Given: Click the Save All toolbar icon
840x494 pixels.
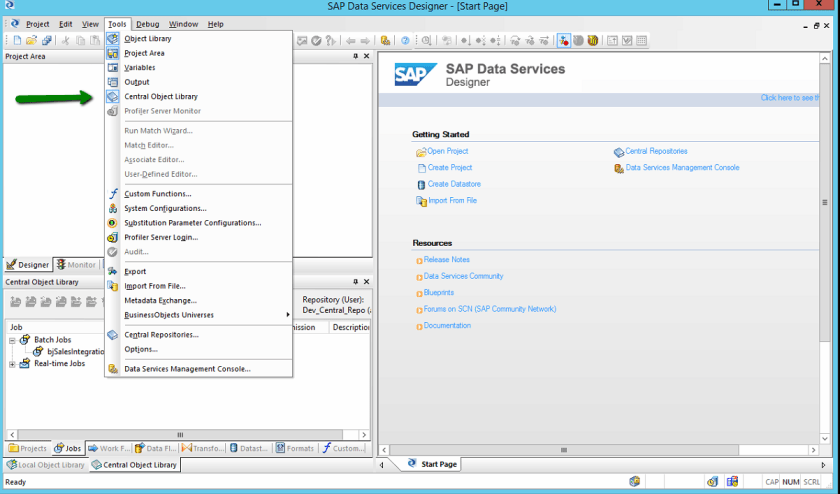Looking at the screenshot, I should (45, 41).
